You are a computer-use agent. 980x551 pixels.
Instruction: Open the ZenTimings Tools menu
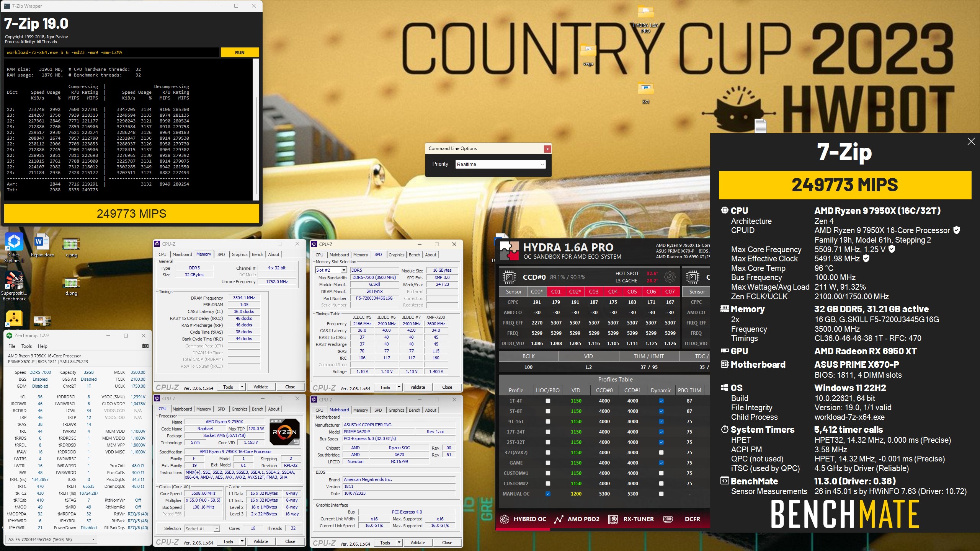[26, 346]
